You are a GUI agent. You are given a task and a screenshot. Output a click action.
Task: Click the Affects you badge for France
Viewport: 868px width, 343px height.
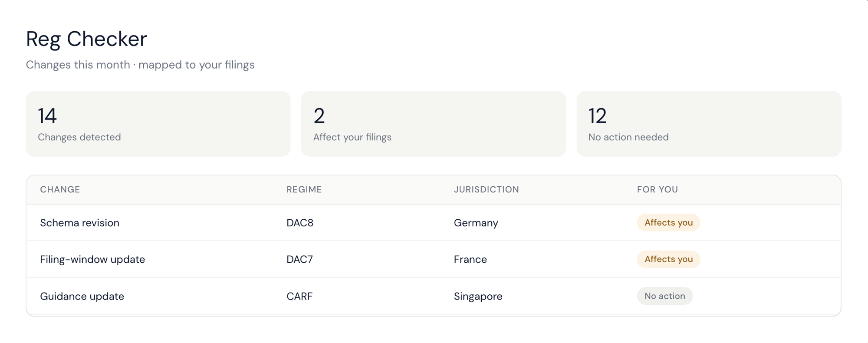(668, 259)
